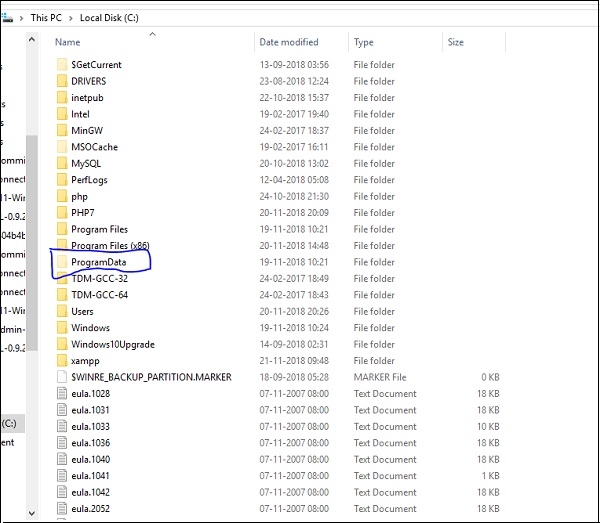Select the PHP7 folder icon
The image size is (600, 523).
pos(62,212)
